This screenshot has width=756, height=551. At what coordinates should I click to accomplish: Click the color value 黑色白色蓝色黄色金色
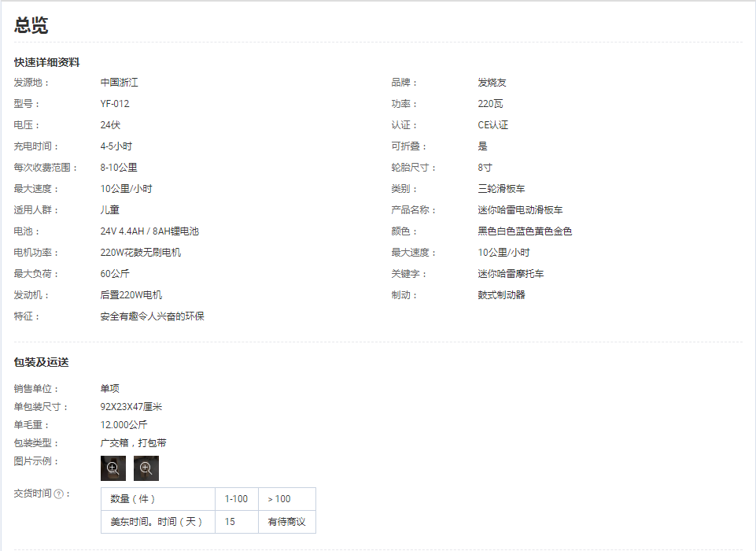[525, 231]
